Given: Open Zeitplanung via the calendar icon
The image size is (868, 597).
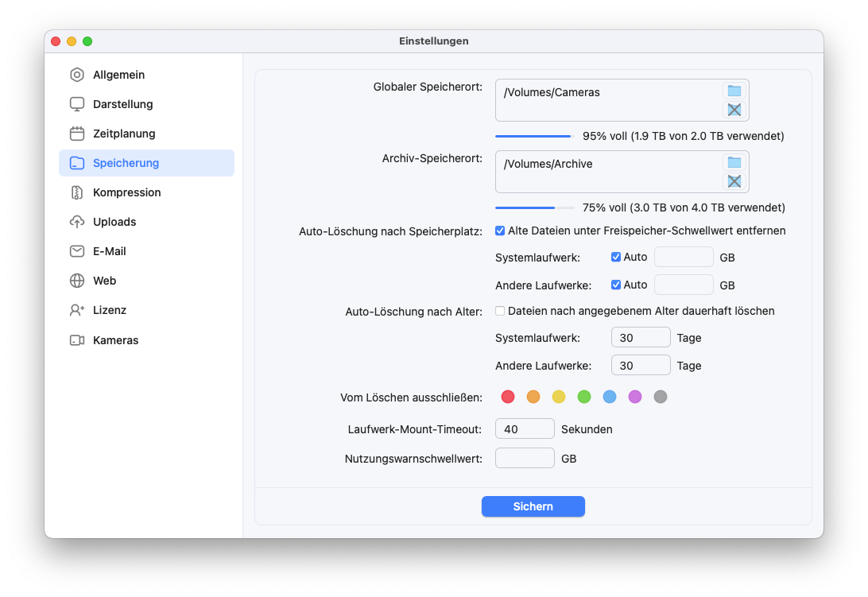Looking at the screenshot, I should (x=76, y=134).
